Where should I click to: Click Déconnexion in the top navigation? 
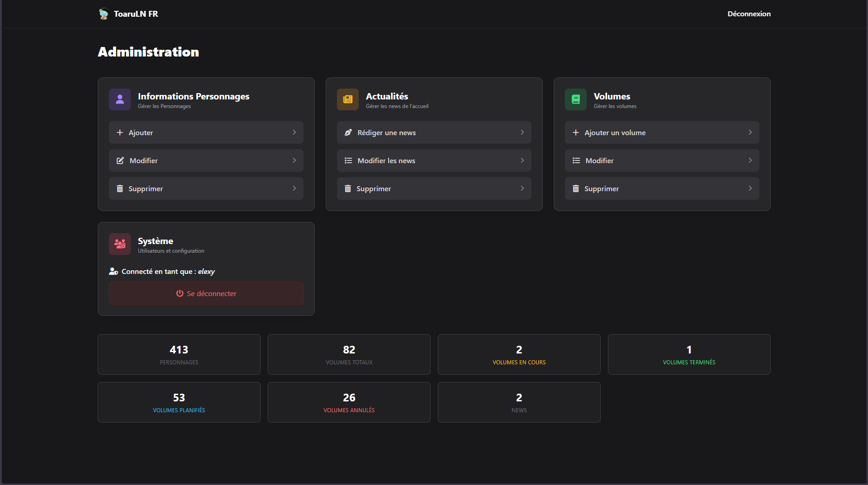click(749, 14)
